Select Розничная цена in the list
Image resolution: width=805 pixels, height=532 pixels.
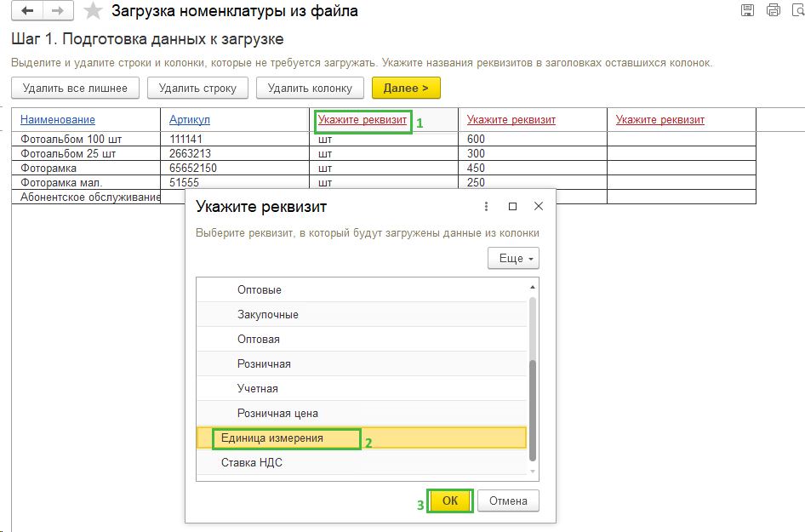click(x=362, y=413)
